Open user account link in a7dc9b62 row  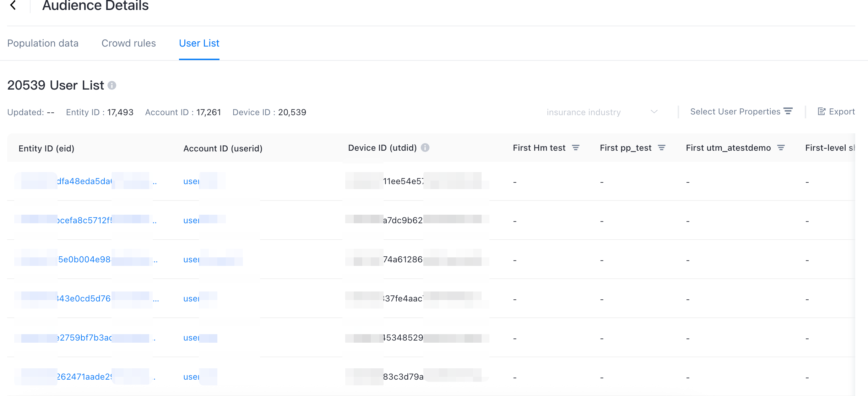pos(201,220)
